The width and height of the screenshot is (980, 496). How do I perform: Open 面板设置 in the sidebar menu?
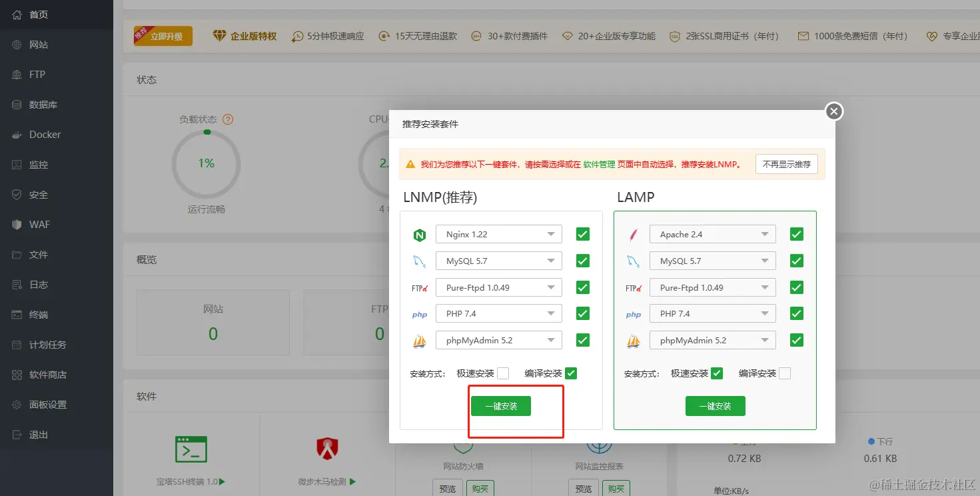[x=57, y=405]
